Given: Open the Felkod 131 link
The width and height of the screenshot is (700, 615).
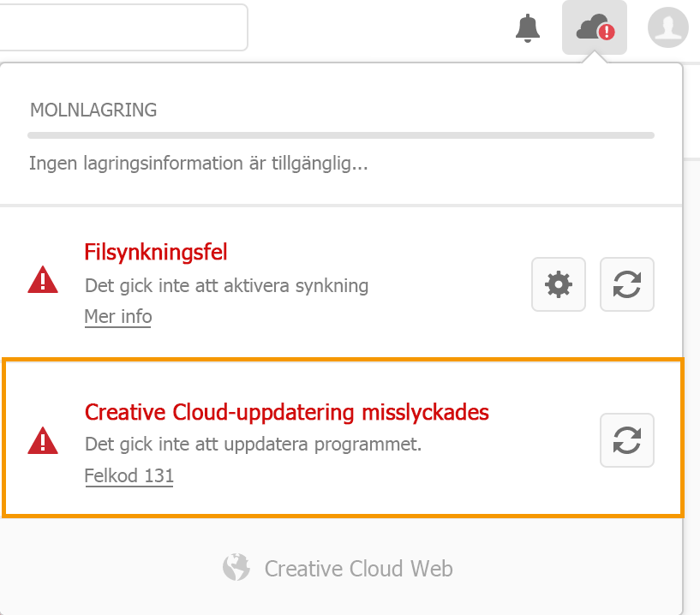Looking at the screenshot, I should click(129, 475).
